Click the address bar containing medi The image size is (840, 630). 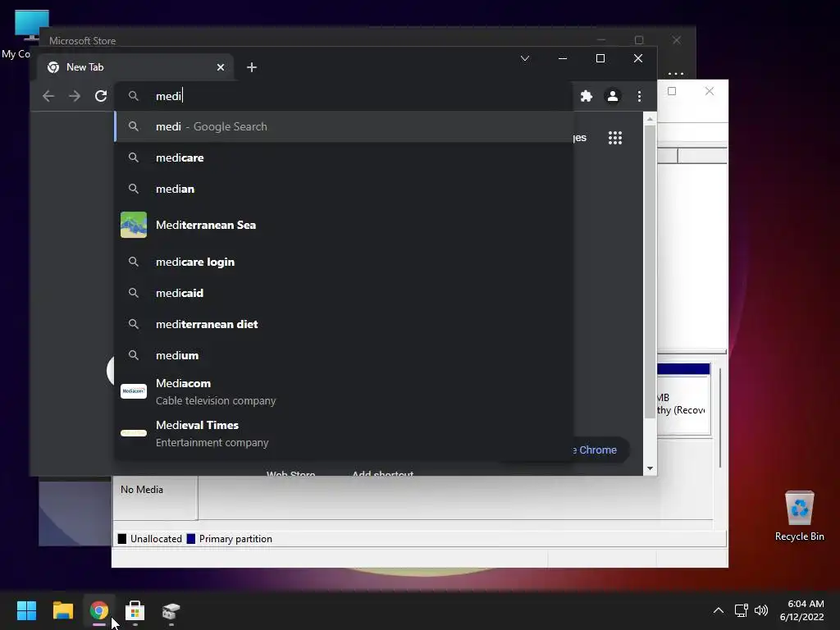click(344, 96)
